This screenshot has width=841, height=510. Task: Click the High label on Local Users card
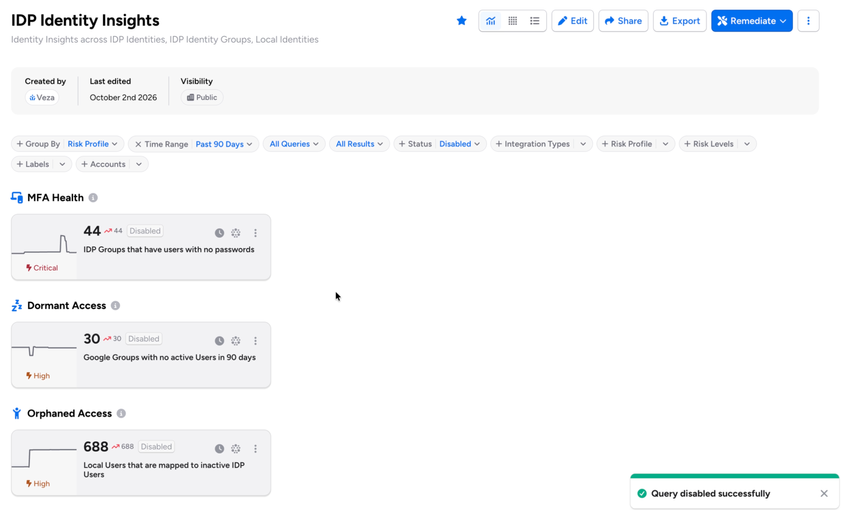coord(38,484)
